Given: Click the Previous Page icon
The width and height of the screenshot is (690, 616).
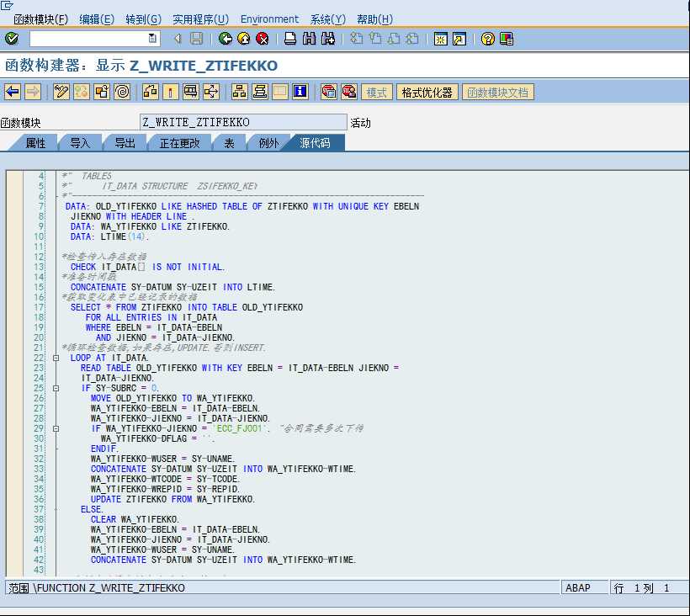Looking at the screenshot, I should [375, 39].
